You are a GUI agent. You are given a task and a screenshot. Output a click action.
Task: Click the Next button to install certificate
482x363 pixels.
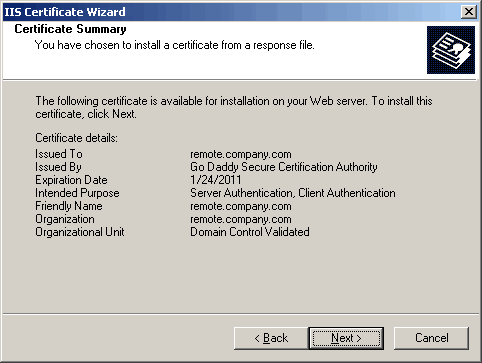point(346,338)
